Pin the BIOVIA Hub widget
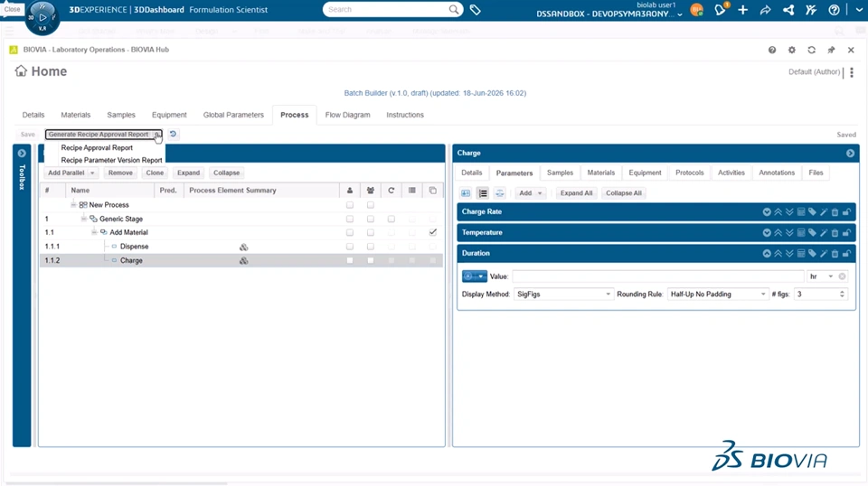Image resolution: width=868 pixels, height=486 pixels. tap(831, 50)
